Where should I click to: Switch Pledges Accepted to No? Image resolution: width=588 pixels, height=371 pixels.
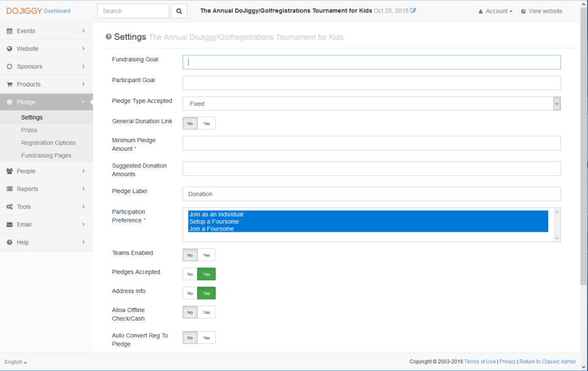point(190,275)
